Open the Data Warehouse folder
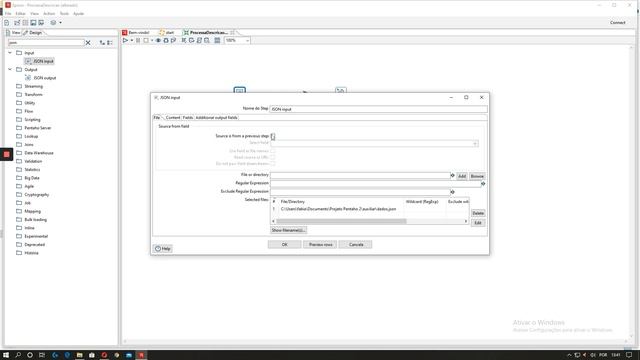Viewport: 640px width, 360px height. click(x=35, y=153)
